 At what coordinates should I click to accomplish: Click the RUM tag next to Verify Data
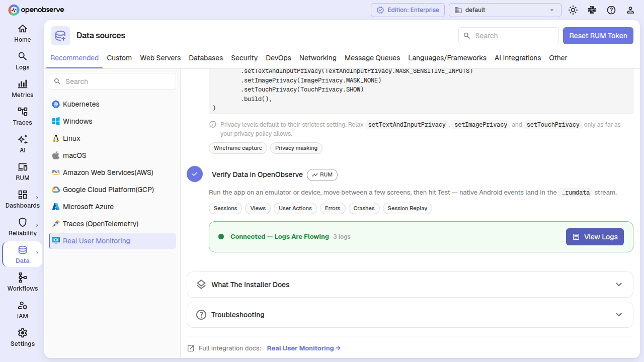[x=322, y=174]
